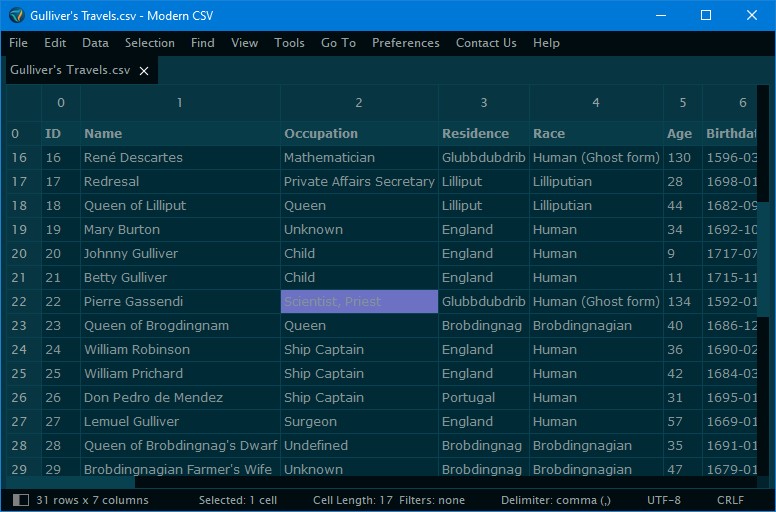The width and height of the screenshot is (776, 512).
Task: Open the Selection menu
Action: (x=149, y=43)
